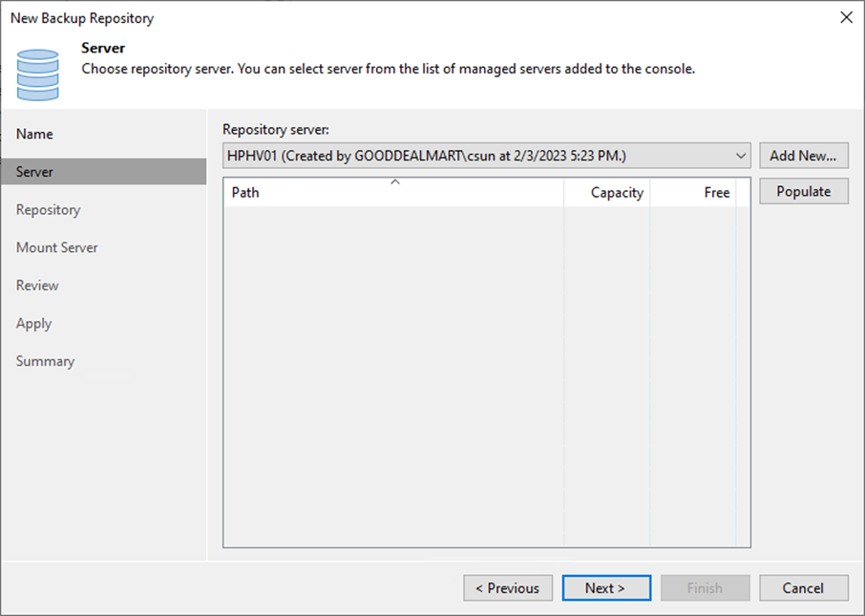The width and height of the screenshot is (865, 616).
Task: Proceed by clicking Next
Action: (605, 588)
